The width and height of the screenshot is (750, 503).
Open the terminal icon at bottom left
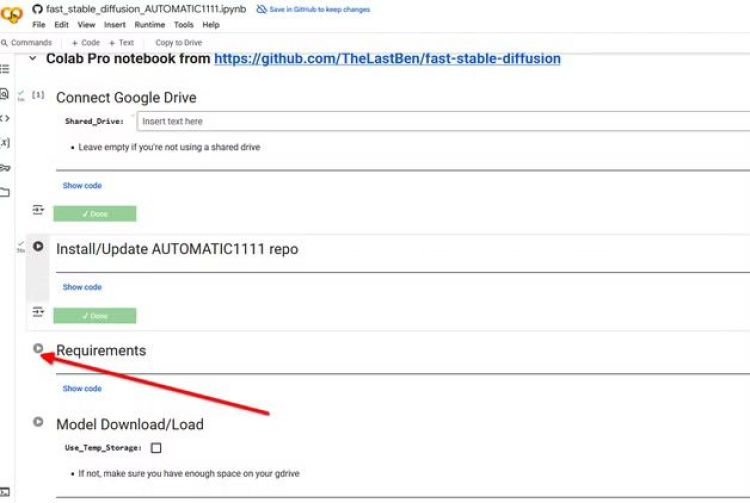pyautogui.click(x=5, y=492)
